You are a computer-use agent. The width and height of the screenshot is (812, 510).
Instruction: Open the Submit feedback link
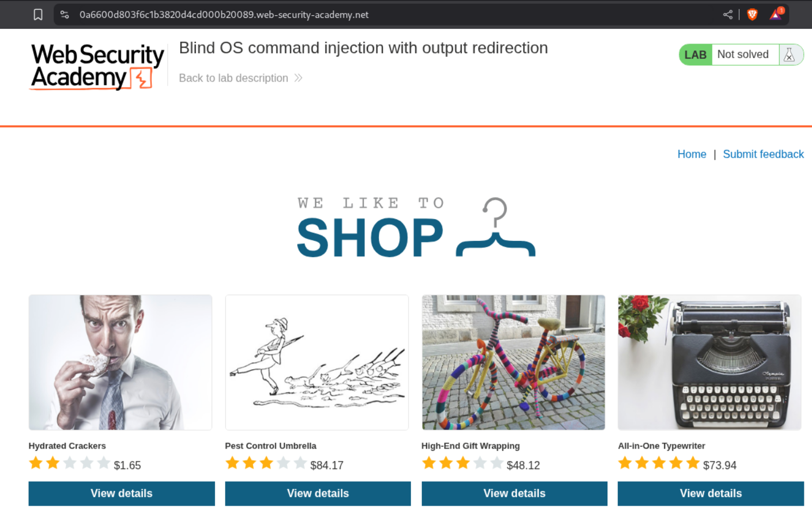[763, 154]
